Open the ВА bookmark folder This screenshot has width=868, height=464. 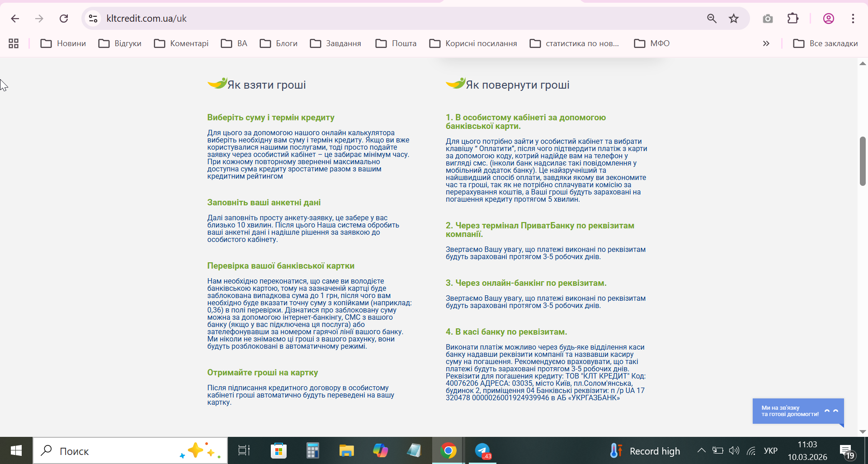[234, 43]
